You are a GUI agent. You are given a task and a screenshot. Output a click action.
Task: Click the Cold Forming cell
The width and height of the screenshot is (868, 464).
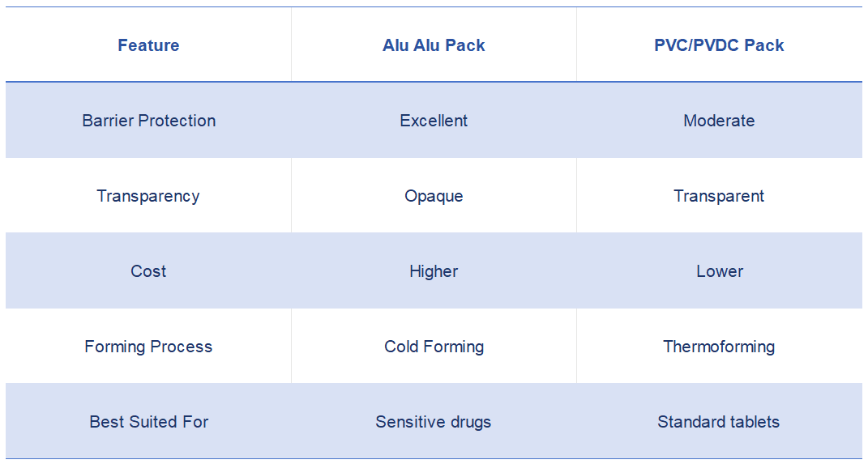coord(434,347)
